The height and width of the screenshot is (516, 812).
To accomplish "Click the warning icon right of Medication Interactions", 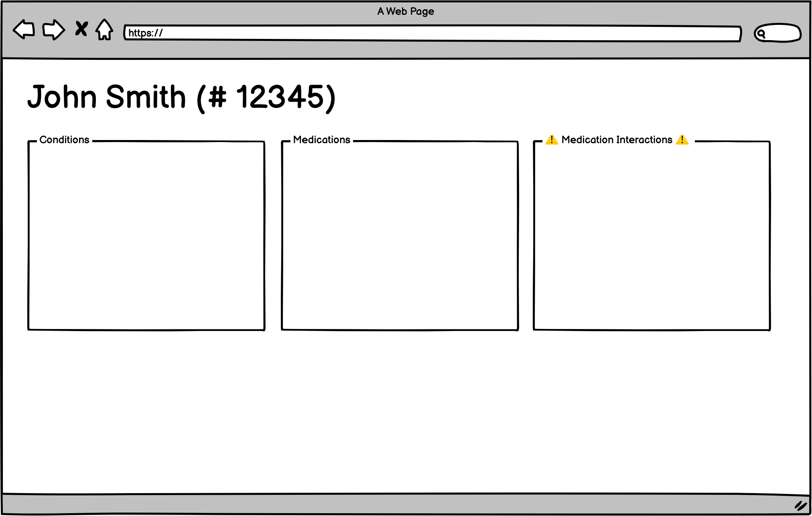I will coord(682,140).
